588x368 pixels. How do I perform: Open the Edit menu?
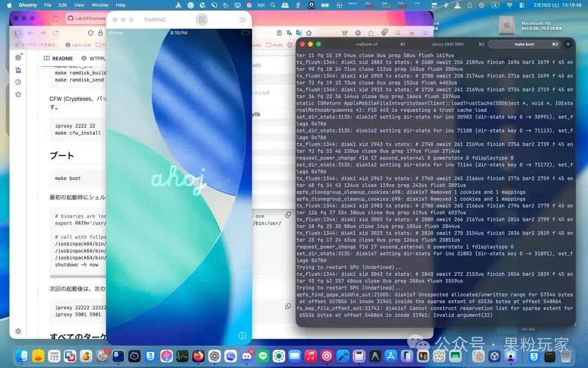point(63,5)
